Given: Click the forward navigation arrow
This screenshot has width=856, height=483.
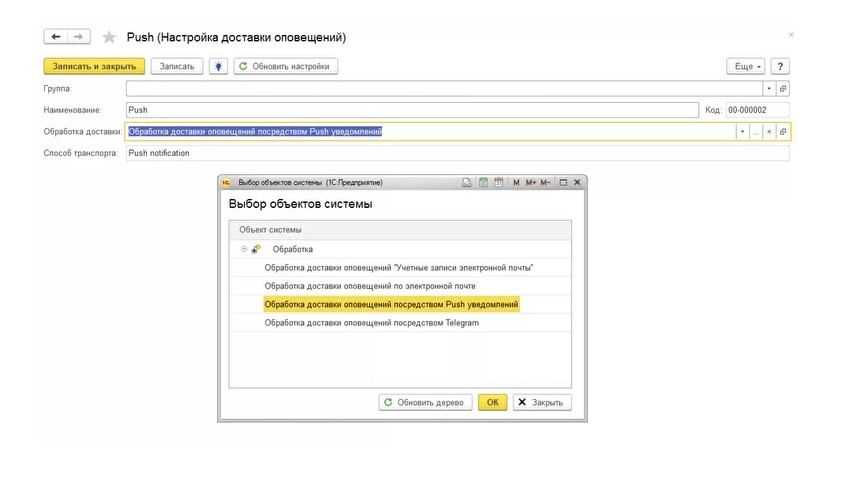Looking at the screenshot, I should click(79, 37).
